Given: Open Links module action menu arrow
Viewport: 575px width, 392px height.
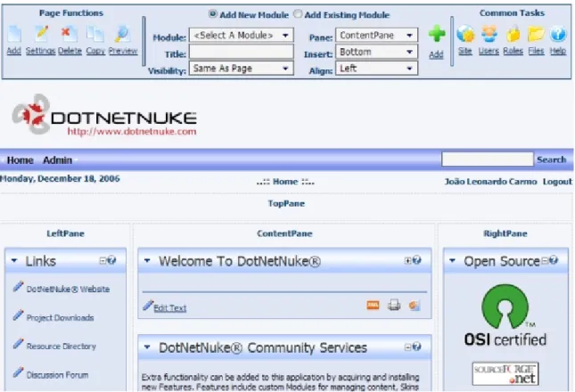Looking at the screenshot, I should (x=14, y=260).
